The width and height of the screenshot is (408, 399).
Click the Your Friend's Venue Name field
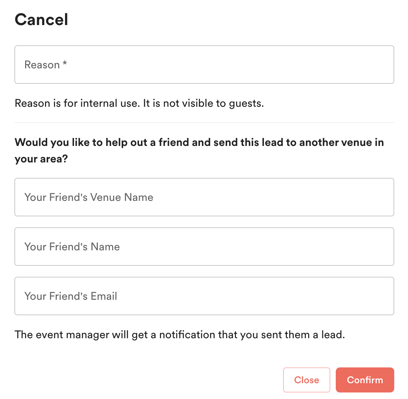204,197
